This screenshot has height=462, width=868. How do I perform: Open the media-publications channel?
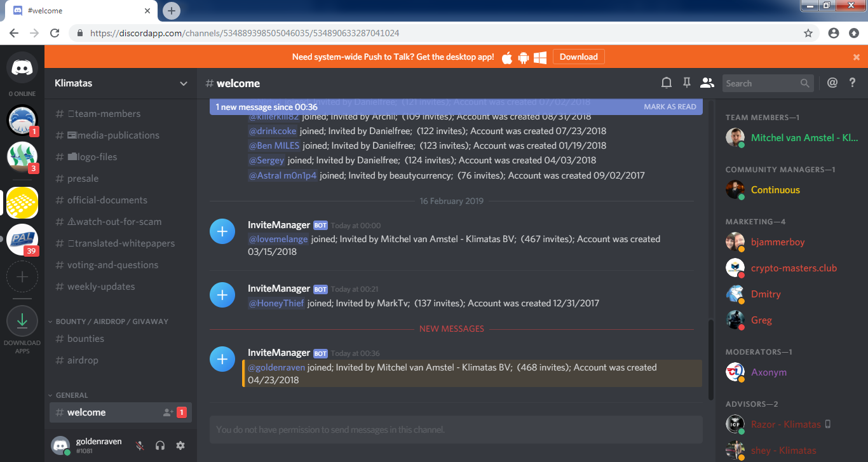click(x=121, y=135)
